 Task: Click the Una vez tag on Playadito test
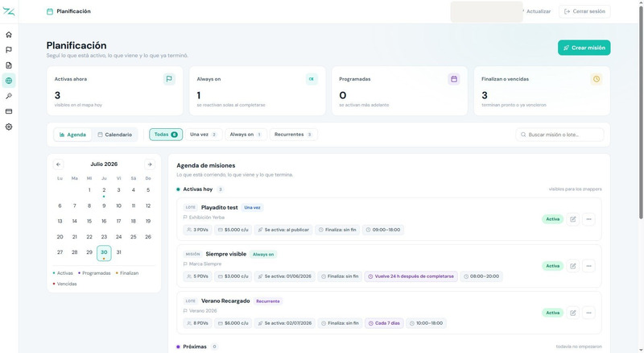(252, 207)
